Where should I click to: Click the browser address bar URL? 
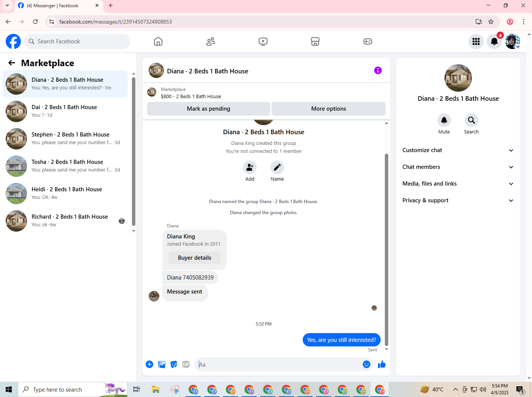coord(115,22)
